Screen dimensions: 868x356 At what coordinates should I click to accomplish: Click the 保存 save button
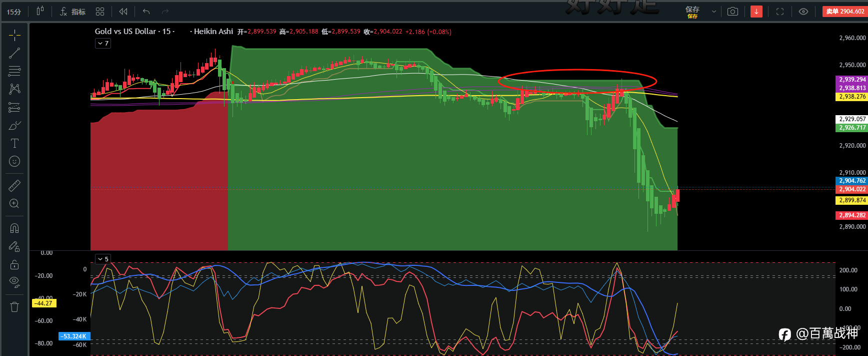point(692,12)
